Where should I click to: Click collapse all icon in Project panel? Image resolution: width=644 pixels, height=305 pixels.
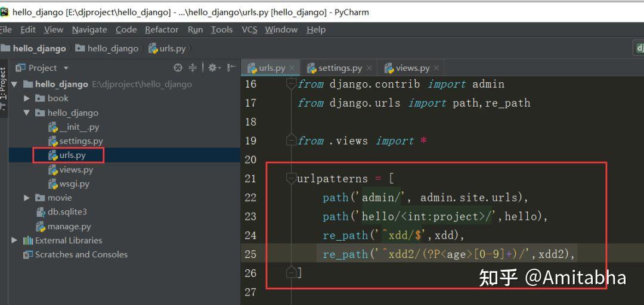[x=193, y=68]
